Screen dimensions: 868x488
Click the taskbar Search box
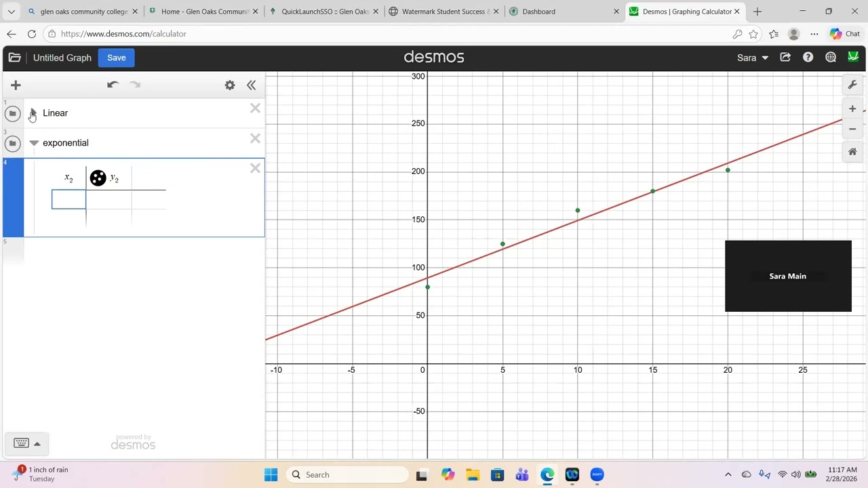[x=347, y=474]
